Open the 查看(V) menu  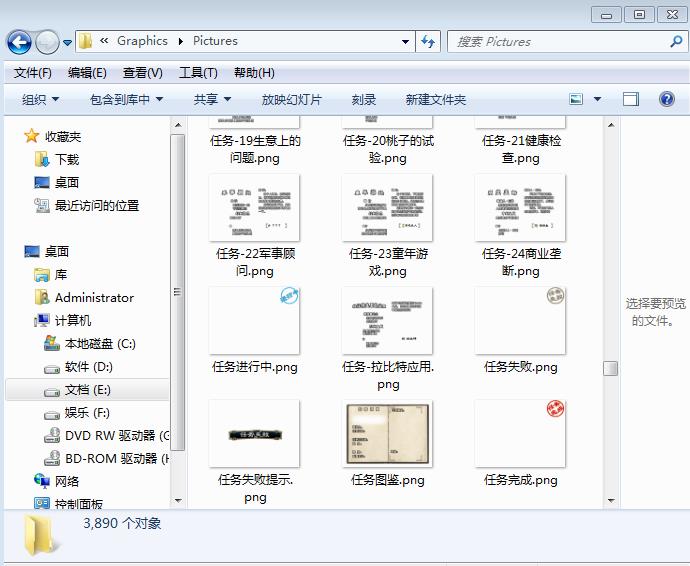pos(143,73)
